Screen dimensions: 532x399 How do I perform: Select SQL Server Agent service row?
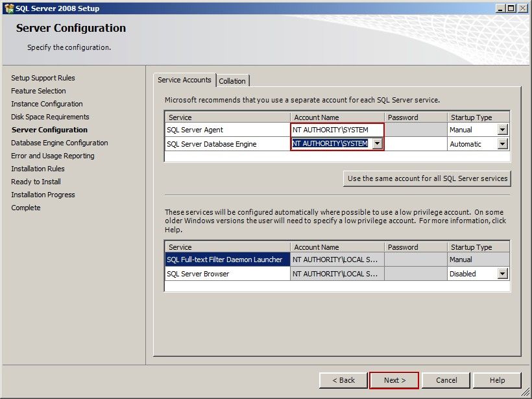(227, 130)
